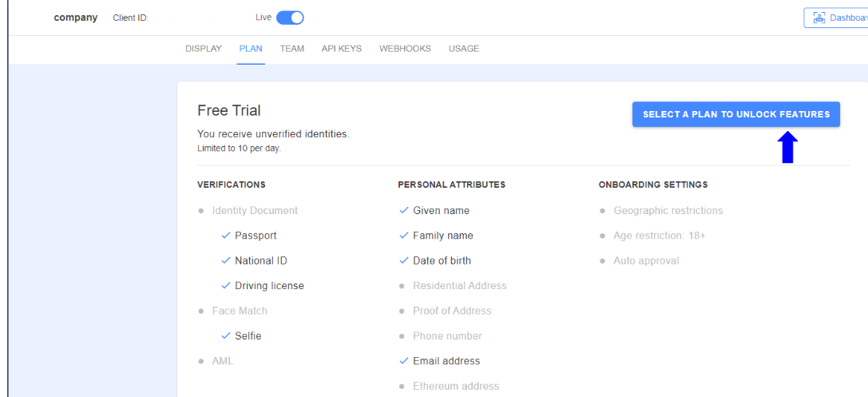Click the Geographic restrictions setting
The image size is (868, 397).
click(661, 211)
